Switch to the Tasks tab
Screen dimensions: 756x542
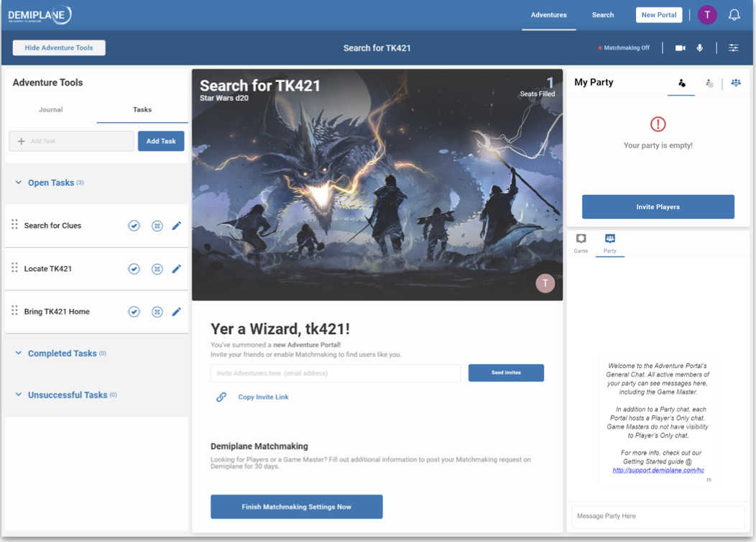point(142,110)
